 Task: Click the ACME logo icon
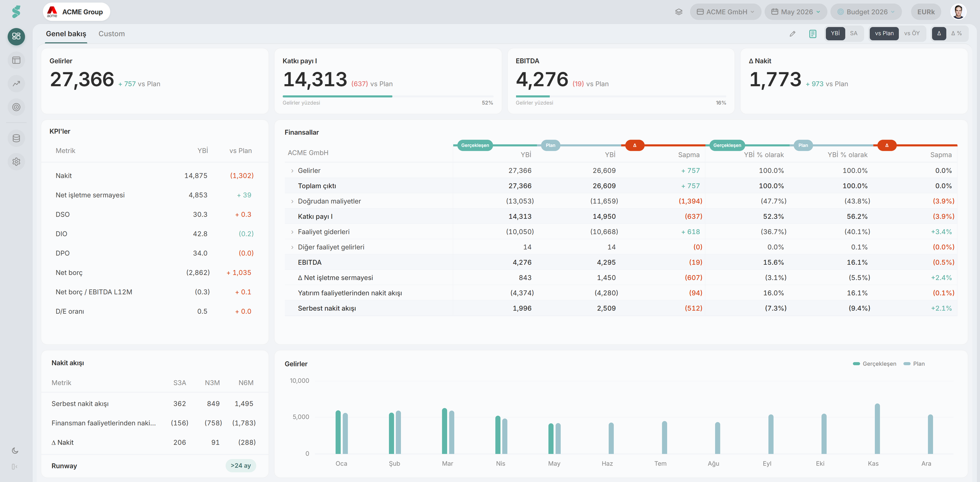(x=52, y=12)
